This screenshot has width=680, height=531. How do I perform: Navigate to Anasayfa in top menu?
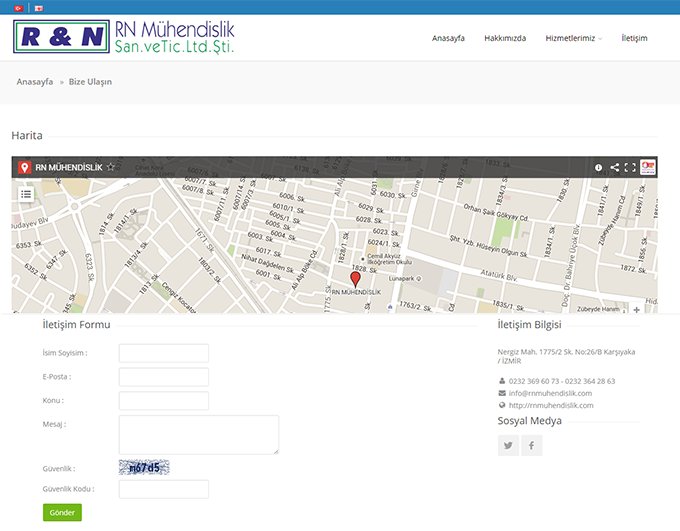(448, 38)
